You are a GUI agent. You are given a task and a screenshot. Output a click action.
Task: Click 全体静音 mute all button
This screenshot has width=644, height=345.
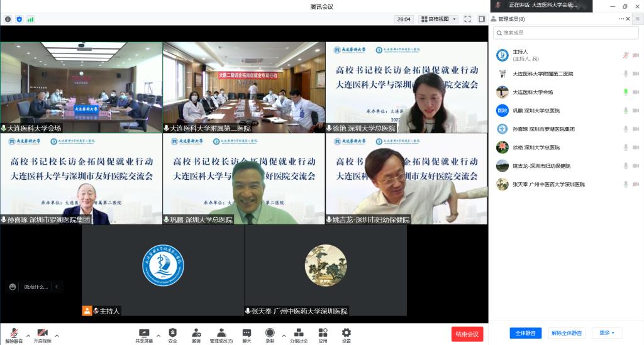(x=525, y=332)
